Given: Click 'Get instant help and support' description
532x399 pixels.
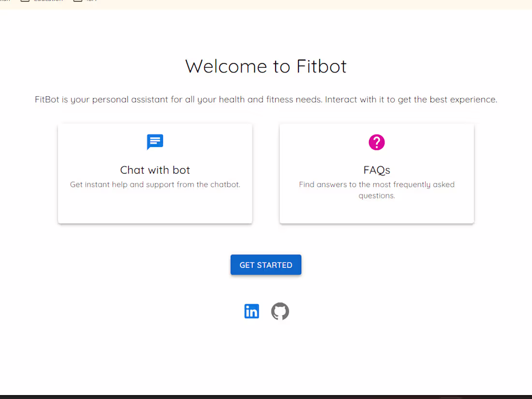Looking at the screenshot, I should (x=155, y=184).
